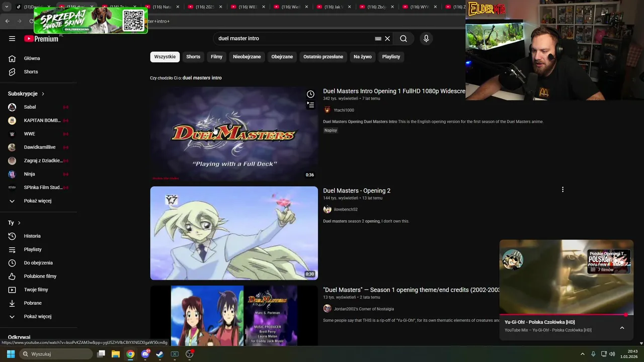Click the YouTube Premium logo
Viewport: 644px width, 362px height.
coord(41,39)
